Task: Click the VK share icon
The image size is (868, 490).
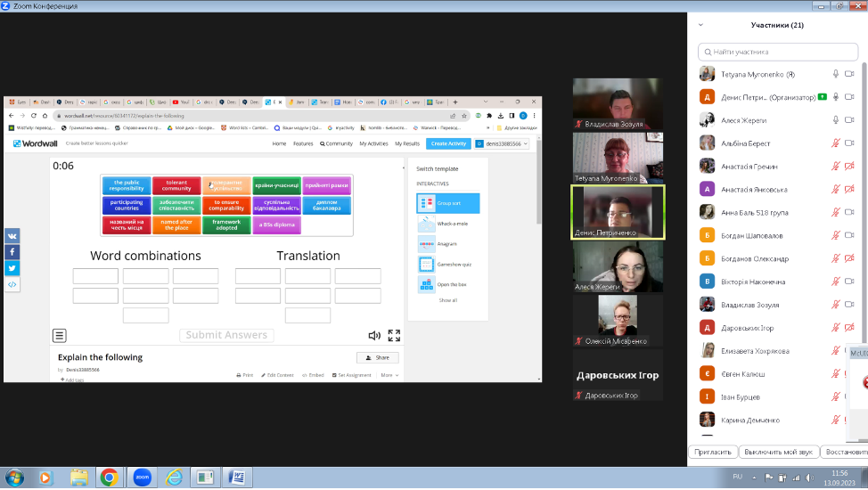Action: 12,236
